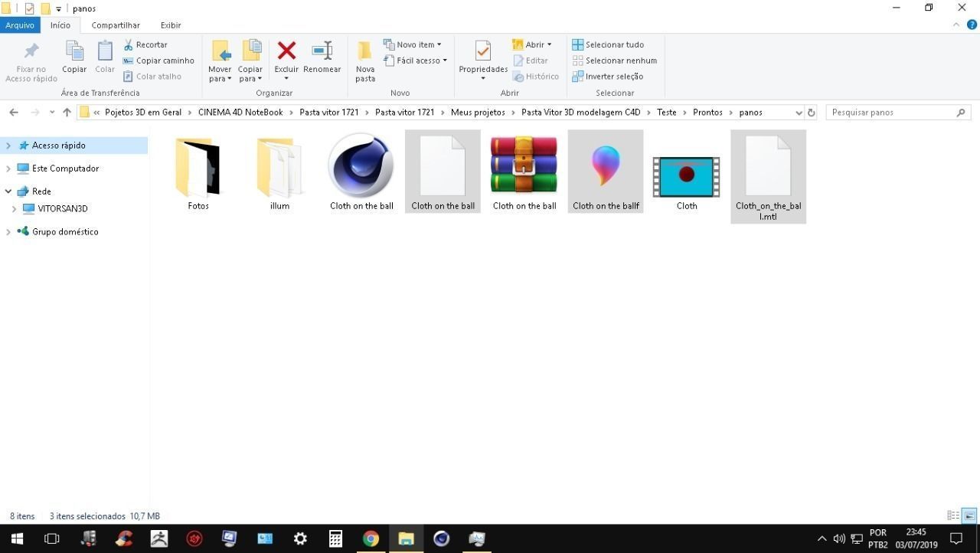This screenshot has height=553, width=980.
Task: Collapse the ribbon with chevron arrow
Action: [956, 25]
